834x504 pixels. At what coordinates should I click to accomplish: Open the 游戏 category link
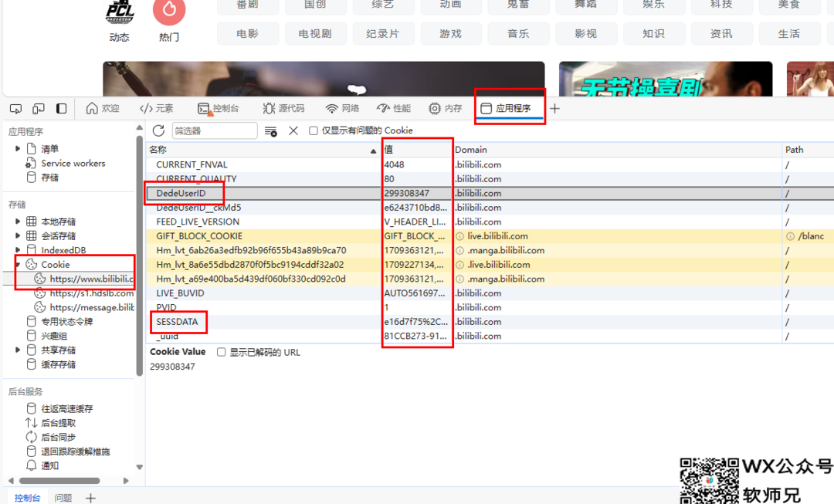(451, 33)
